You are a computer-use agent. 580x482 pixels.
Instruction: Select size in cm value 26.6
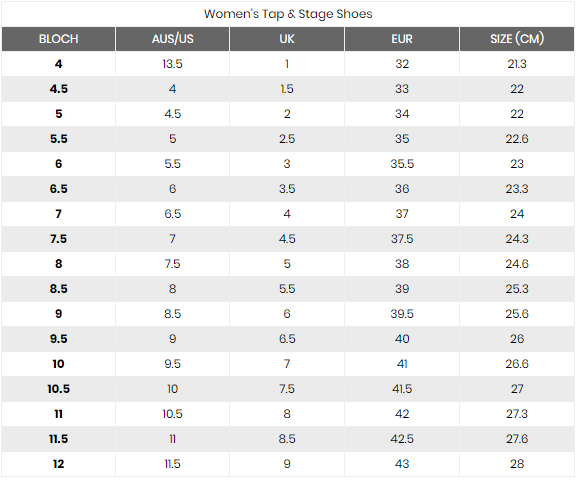[x=517, y=364]
